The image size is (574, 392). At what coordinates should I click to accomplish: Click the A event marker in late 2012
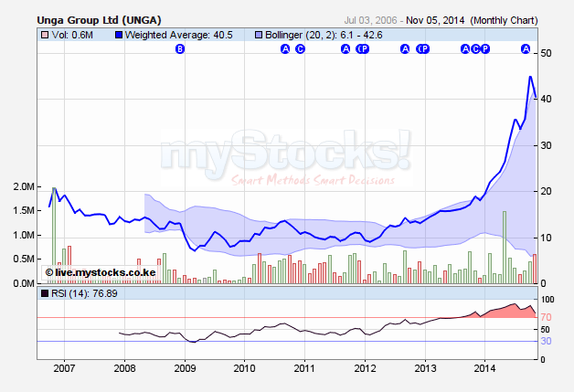(405, 48)
